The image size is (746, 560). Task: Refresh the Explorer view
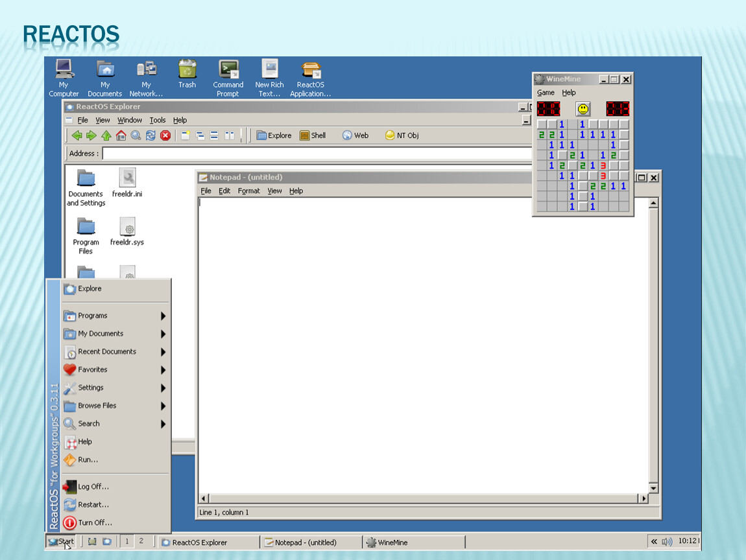coord(150,135)
